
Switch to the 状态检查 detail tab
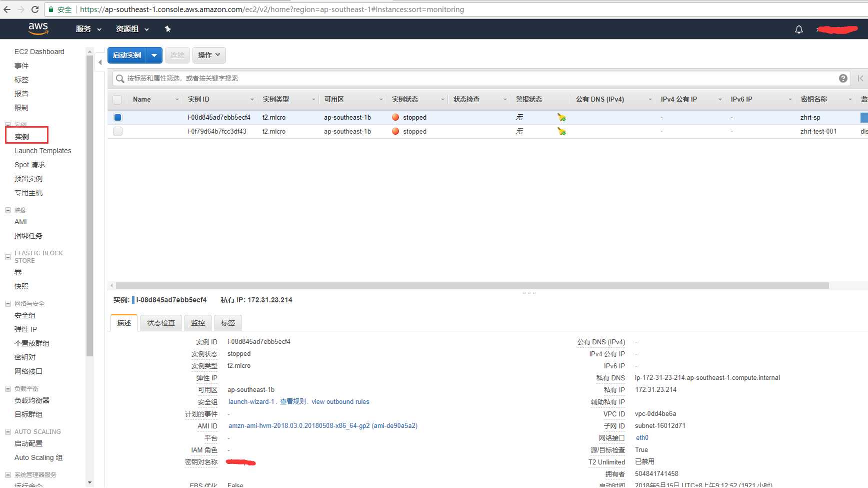coord(161,323)
